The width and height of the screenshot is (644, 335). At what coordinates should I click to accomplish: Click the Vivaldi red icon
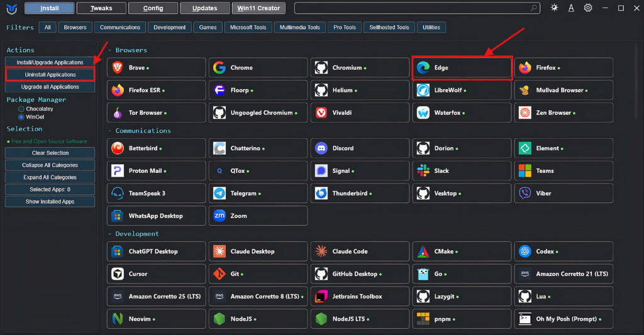(x=321, y=113)
